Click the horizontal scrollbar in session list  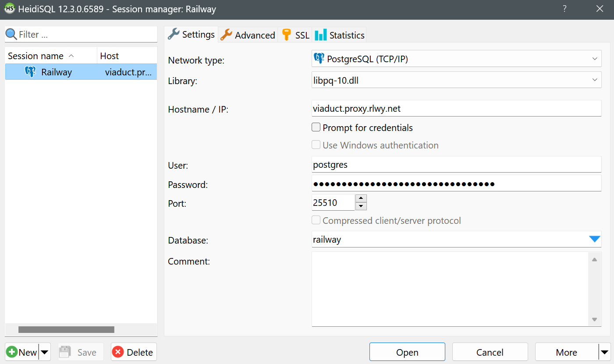pyautogui.click(x=66, y=329)
